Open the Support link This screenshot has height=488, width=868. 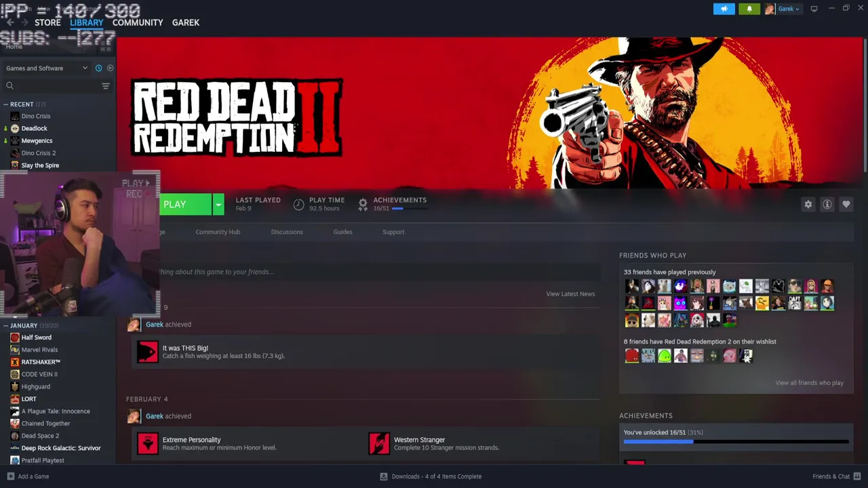[393, 232]
